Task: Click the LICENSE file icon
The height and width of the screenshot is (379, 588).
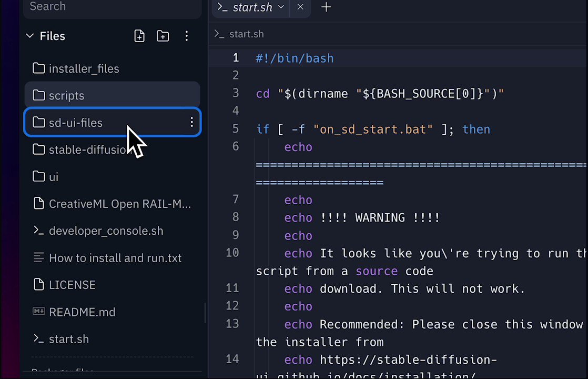Action: click(x=38, y=284)
